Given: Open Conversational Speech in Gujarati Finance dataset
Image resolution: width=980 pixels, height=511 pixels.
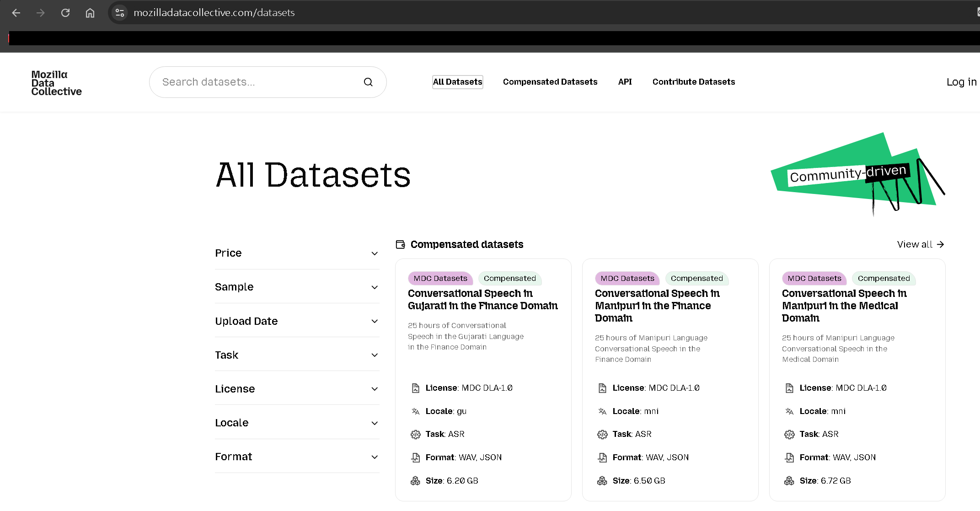Looking at the screenshot, I should pyautogui.click(x=483, y=300).
